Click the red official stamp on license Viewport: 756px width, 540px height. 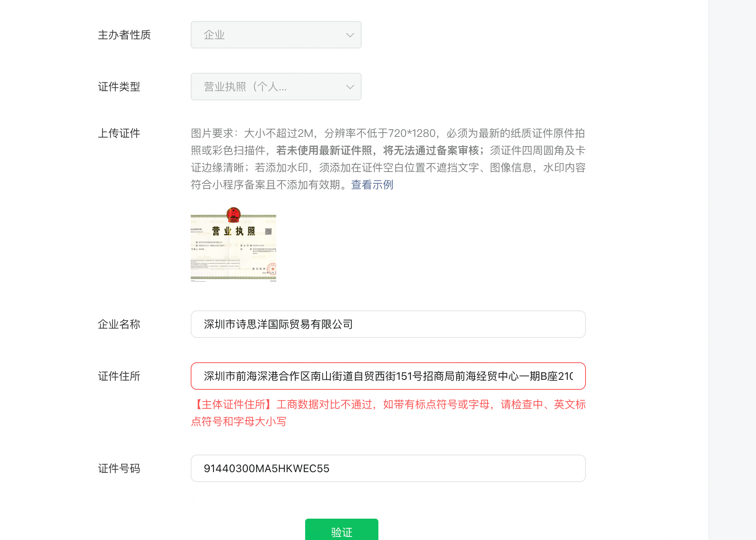272,269
